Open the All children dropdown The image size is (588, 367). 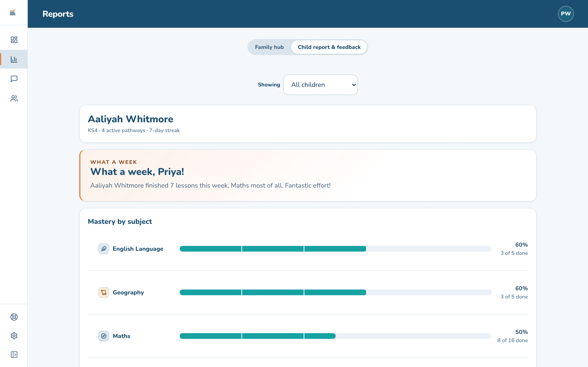(321, 85)
